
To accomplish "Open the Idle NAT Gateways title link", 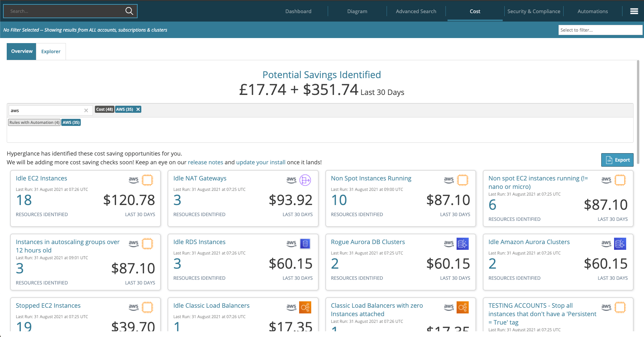I will [200, 178].
